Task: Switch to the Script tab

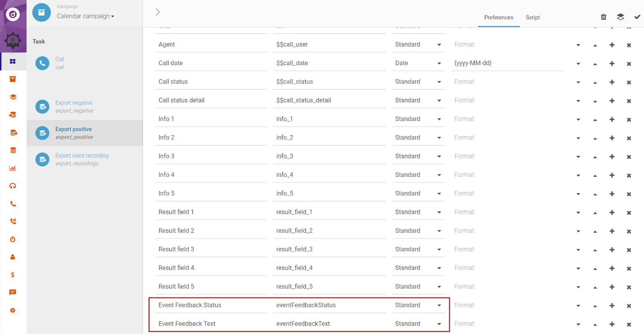Action: point(533,17)
